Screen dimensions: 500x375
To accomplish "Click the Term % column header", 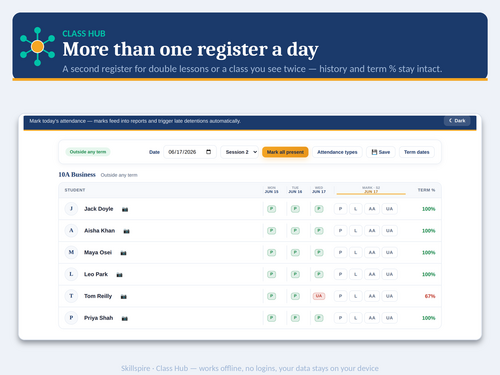I will [x=427, y=190].
